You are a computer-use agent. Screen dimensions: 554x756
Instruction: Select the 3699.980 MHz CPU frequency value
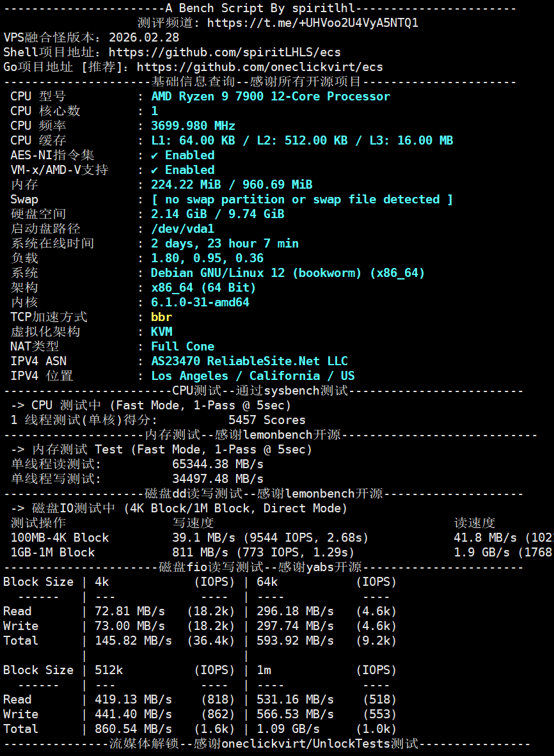click(x=193, y=126)
